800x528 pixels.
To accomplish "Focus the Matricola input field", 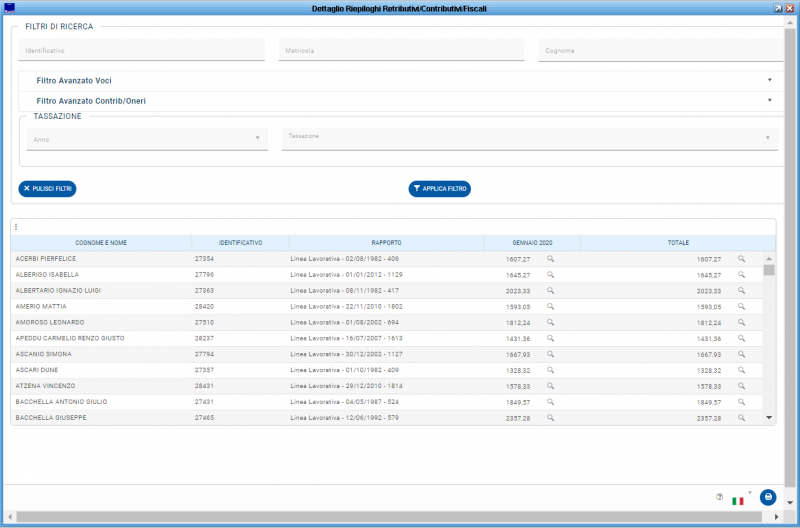I will coord(400,50).
